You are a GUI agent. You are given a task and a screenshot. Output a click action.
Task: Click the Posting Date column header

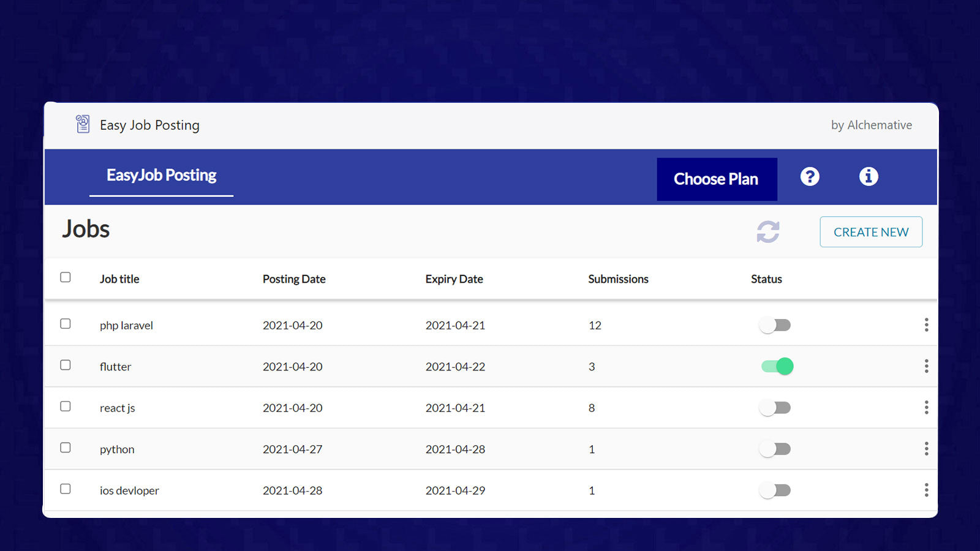pos(294,279)
